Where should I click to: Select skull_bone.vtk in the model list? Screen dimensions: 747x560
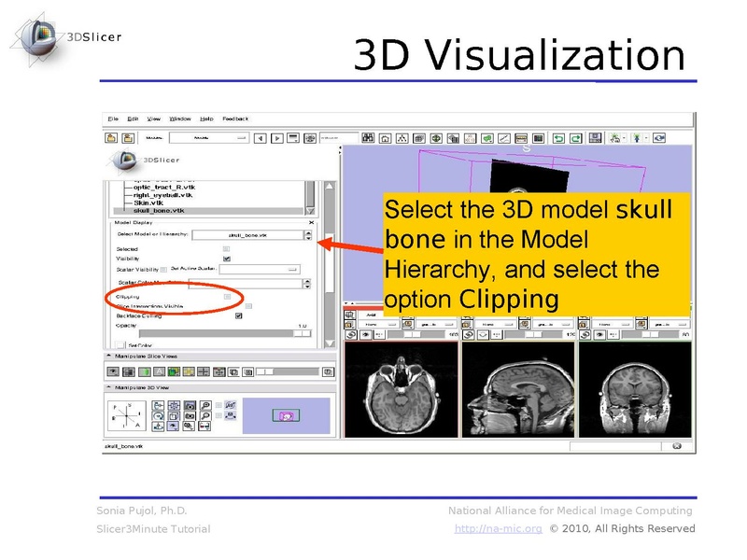pyautogui.click(x=159, y=210)
